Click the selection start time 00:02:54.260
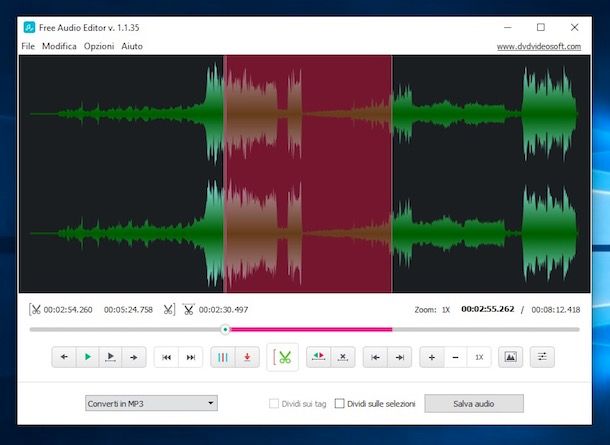This screenshot has width=610, height=445. point(68,310)
